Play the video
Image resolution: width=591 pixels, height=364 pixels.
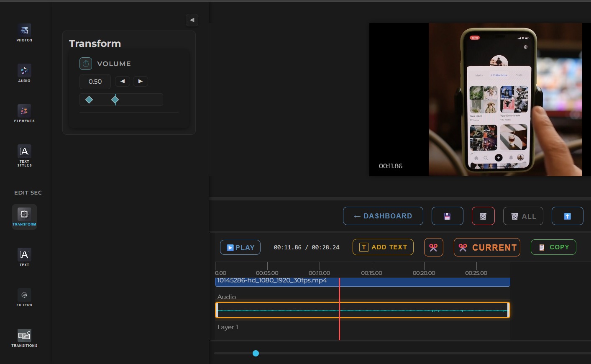click(240, 247)
